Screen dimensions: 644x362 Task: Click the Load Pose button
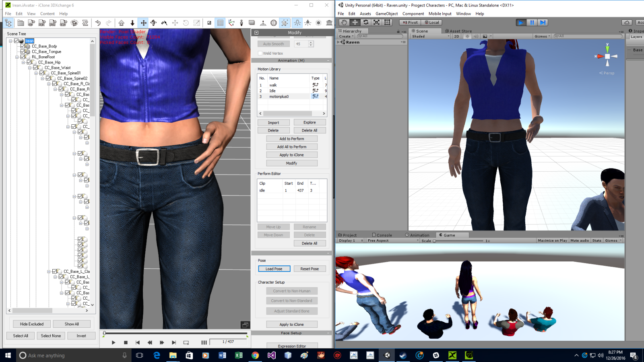[x=274, y=269]
